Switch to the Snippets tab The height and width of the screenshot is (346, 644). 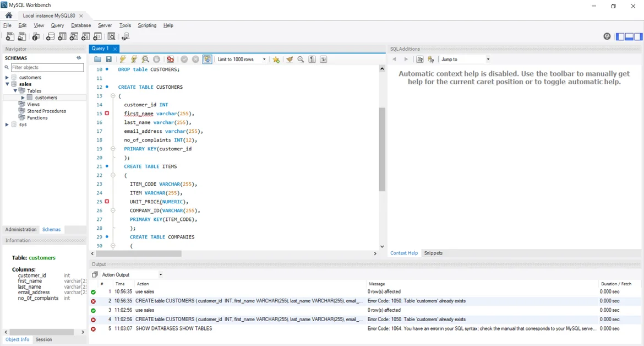(433, 253)
